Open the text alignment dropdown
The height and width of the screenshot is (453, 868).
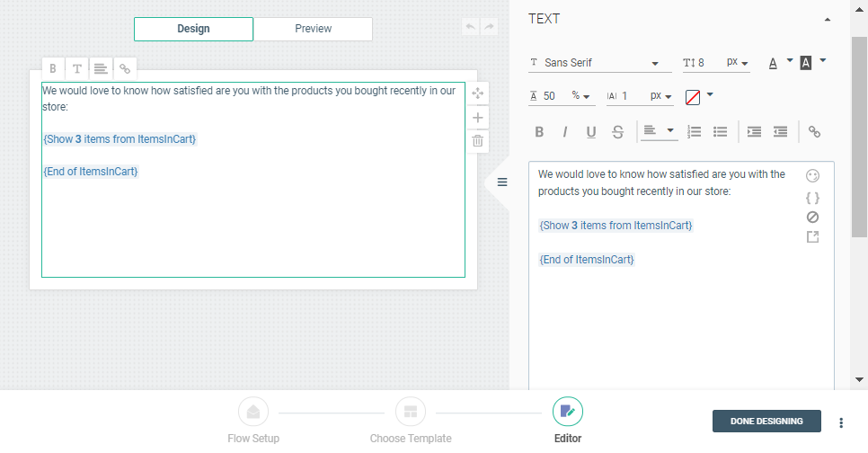pyautogui.click(x=659, y=132)
